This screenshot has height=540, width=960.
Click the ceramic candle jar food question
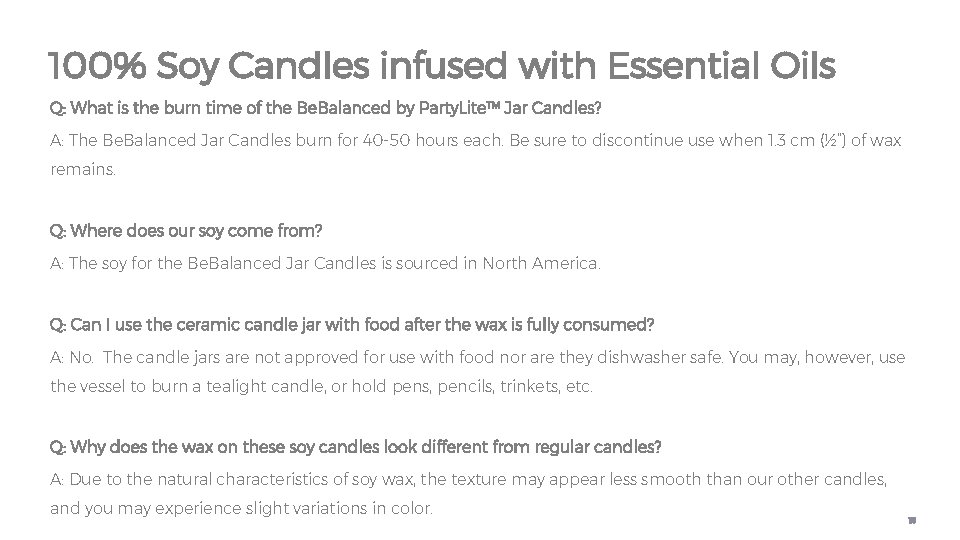(x=352, y=325)
